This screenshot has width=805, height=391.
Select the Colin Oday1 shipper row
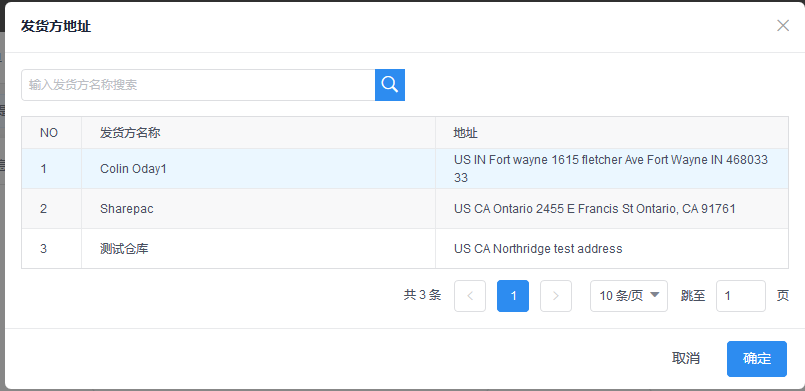[x=405, y=168]
